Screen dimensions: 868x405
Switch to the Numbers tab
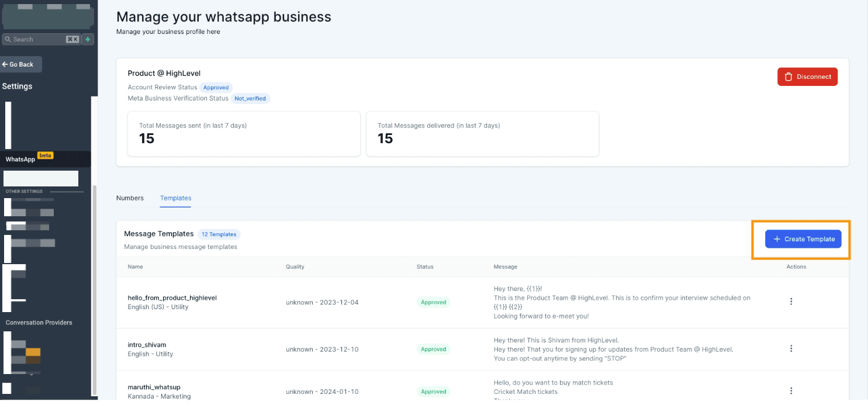pos(130,198)
